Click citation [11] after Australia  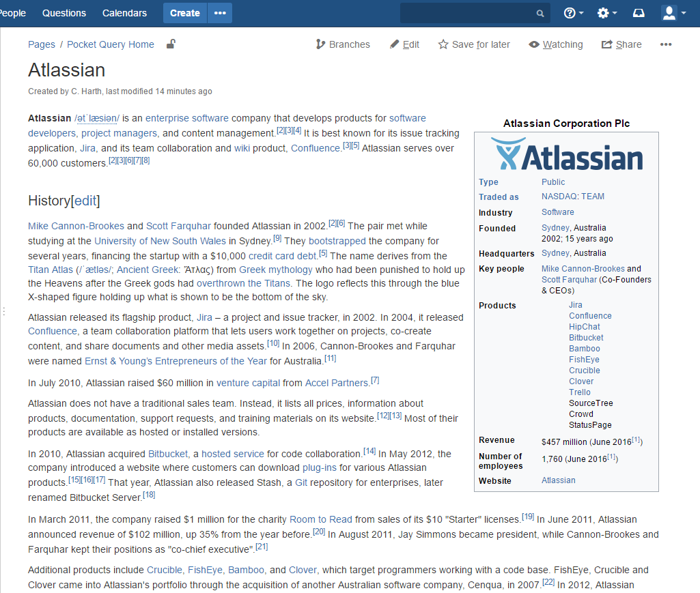330,358
